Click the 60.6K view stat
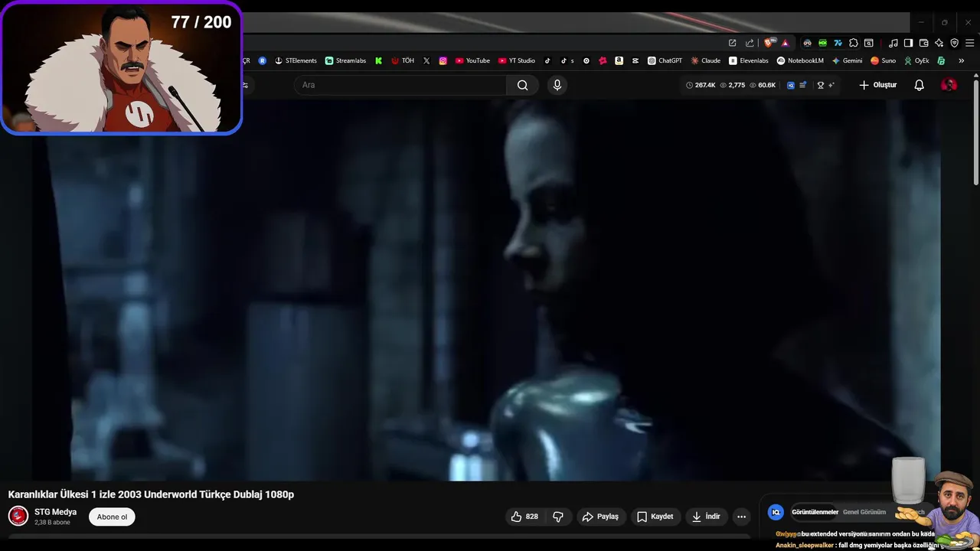 (x=763, y=85)
